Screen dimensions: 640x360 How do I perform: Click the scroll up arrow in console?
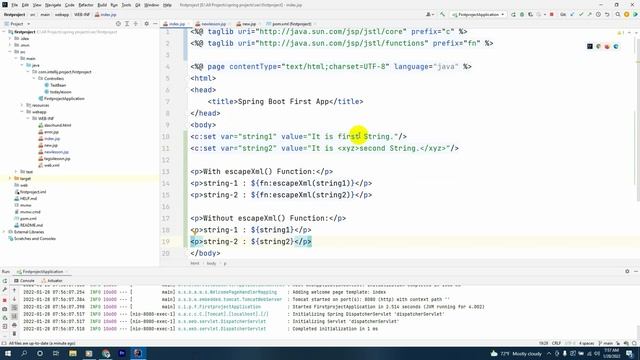pos(14,290)
